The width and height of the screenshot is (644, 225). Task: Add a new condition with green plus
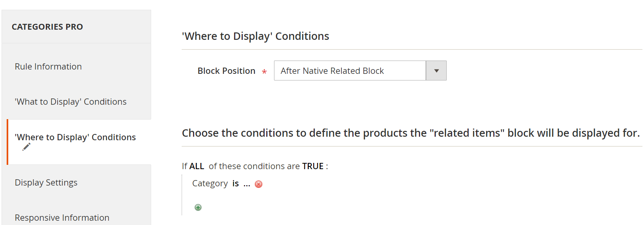(198, 207)
